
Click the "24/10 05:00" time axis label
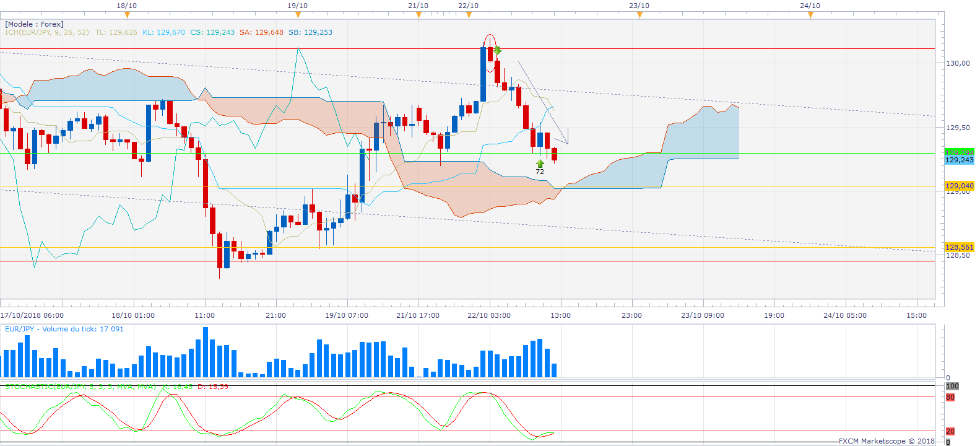845,315
